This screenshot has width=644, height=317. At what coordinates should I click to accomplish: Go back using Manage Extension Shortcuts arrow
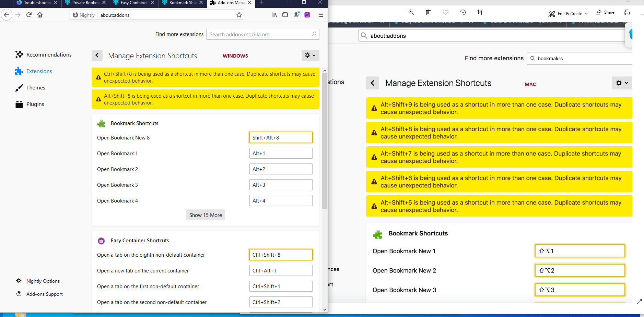pyautogui.click(x=97, y=55)
